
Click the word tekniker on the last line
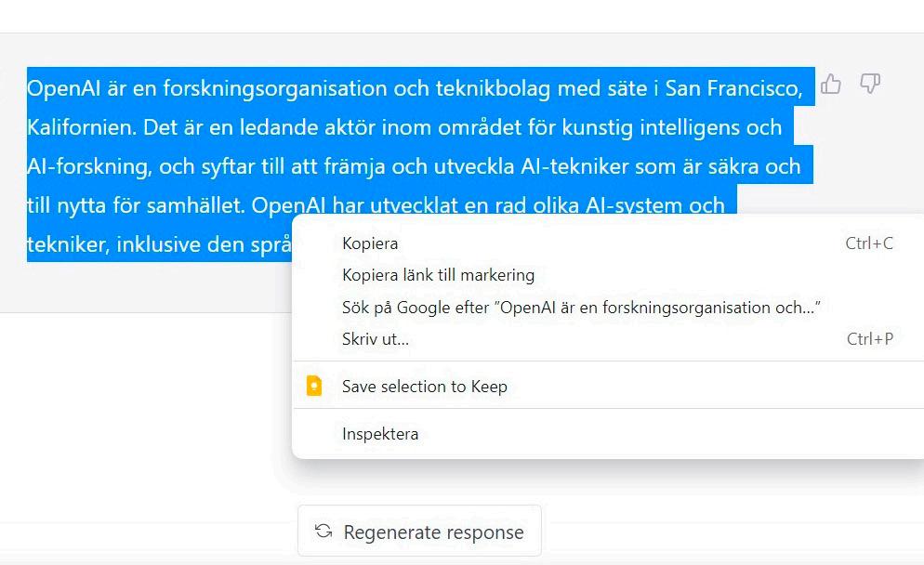click(67, 244)
